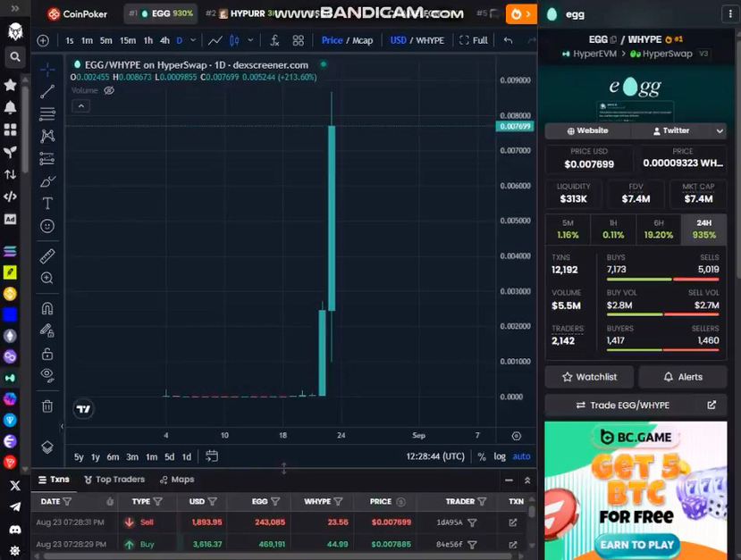This screenshot has width=741, height=560.
Task: Select the ruler measure tool
Action: tap(47, 256)
